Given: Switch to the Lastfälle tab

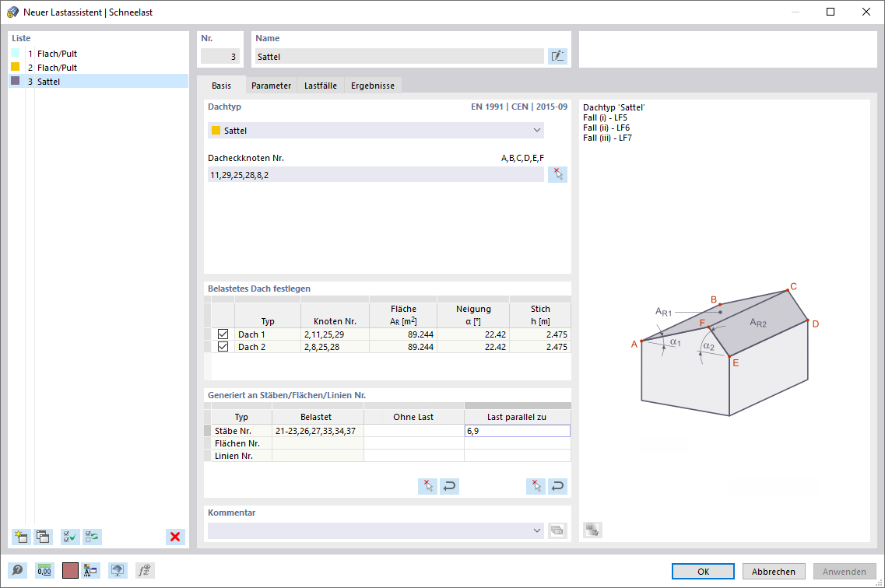Looking at the screenshot, I should coord(321,86).
